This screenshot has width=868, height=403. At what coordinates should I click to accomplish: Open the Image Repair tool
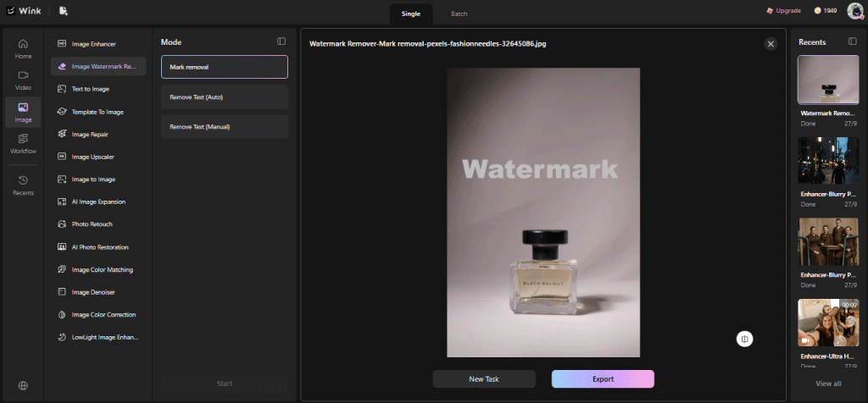tap(98, 135)
